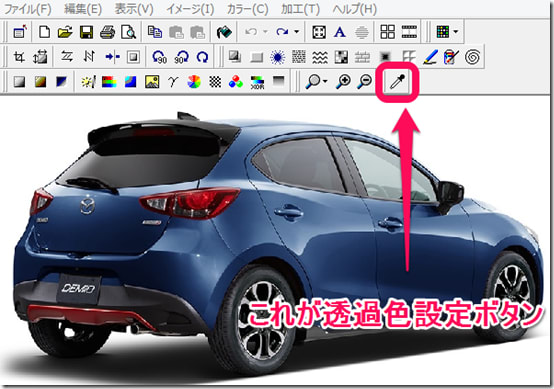Viewport: 554px width, 389px height.
Task: Click the blue arrow-to-line margin icon
Action: [112, 57]
